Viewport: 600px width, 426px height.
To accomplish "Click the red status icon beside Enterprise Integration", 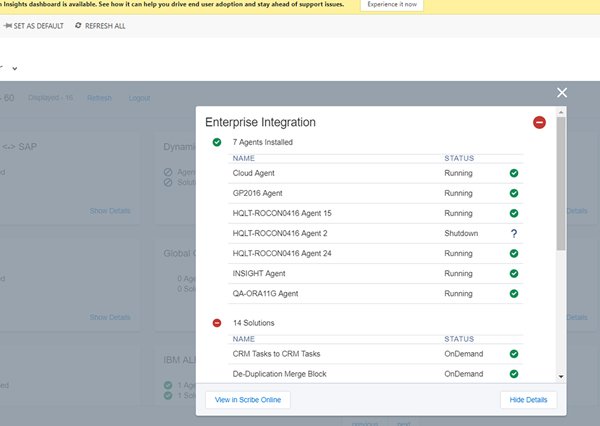I will click(x=539, y=122).
